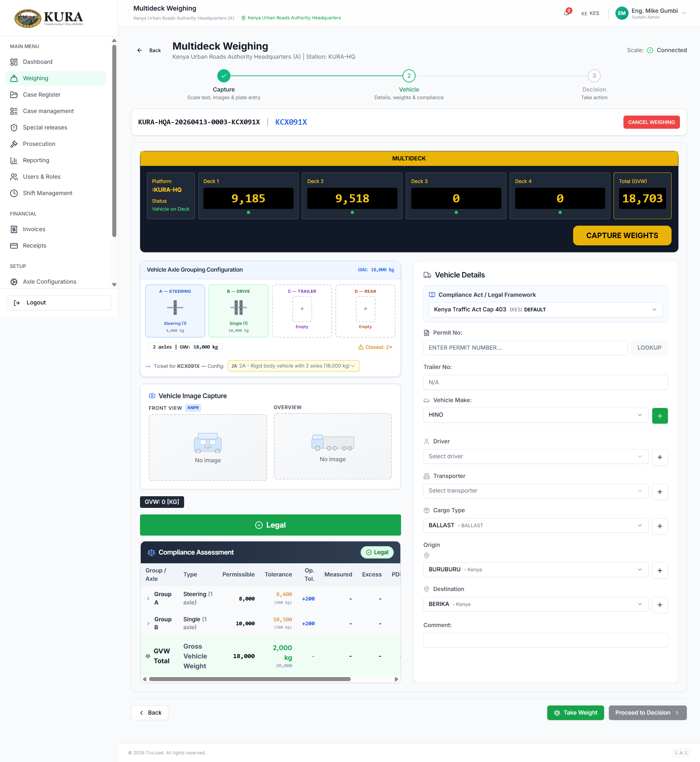Open the Vehicle Make HINO dropdown
Image resolution: width=700 pixels, height=762 pixels.
point(535,415)
